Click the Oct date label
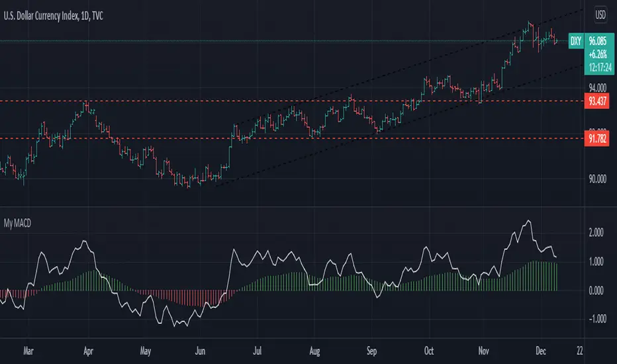 (428, 351)
